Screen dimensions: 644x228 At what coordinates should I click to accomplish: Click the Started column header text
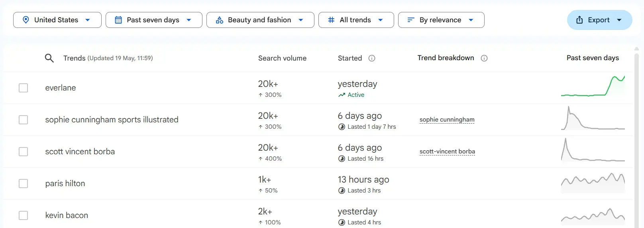[350, 58]
